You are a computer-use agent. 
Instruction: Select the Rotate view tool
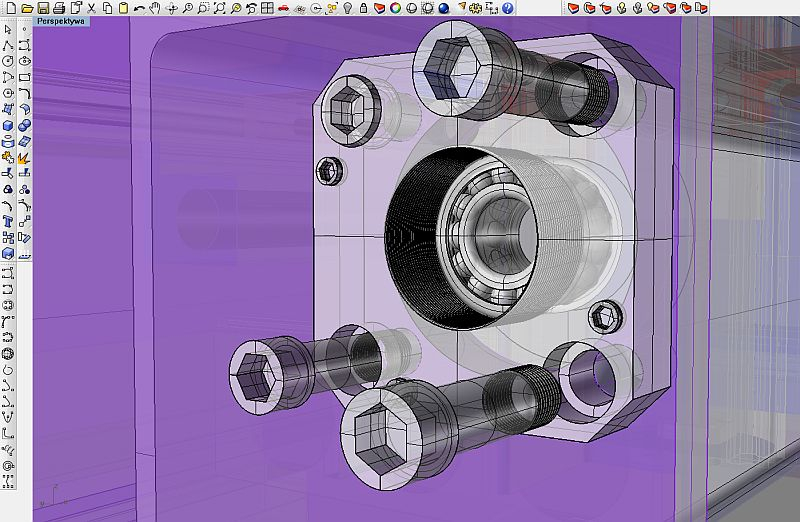coord(171,8)
